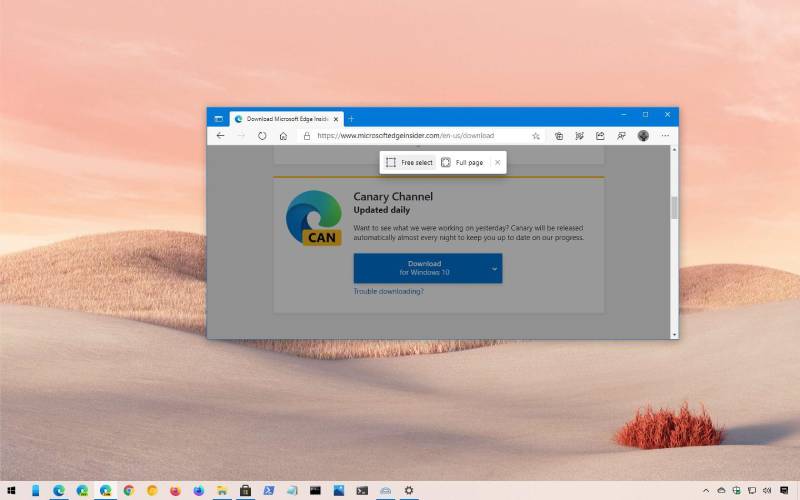Viewport: 800px width, 500px height.
Task: Click the Download for Windows 10 button
Action: (x=423, y=268)
